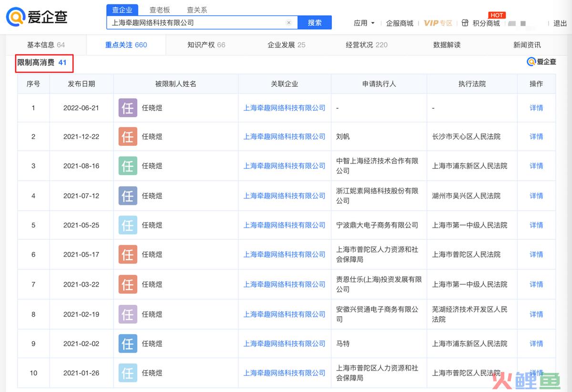Click 任晓煜 avatar in row 2
Screen dimensions: 572x392
coord(128,136)
